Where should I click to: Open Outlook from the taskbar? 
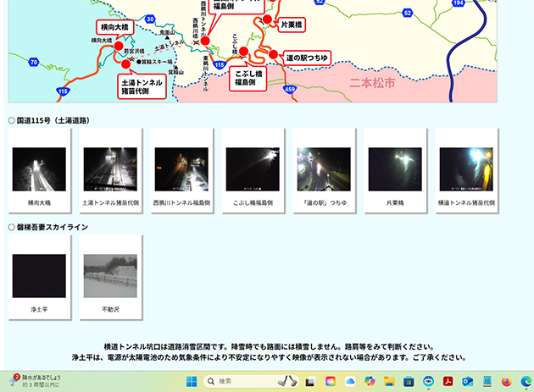point(467,381)
